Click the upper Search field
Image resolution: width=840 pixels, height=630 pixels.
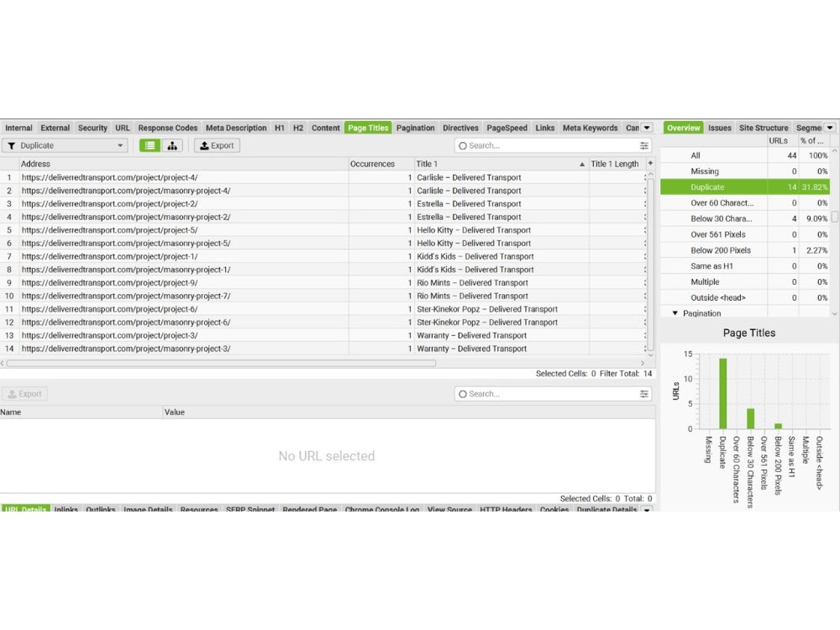point(553,145)
